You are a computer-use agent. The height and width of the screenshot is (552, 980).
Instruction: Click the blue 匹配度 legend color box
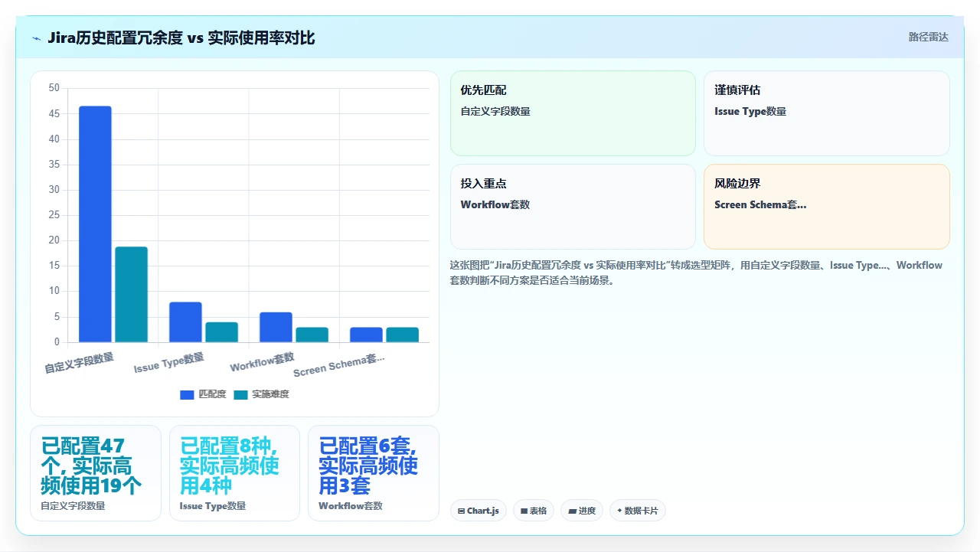click(x=187, y=395)
